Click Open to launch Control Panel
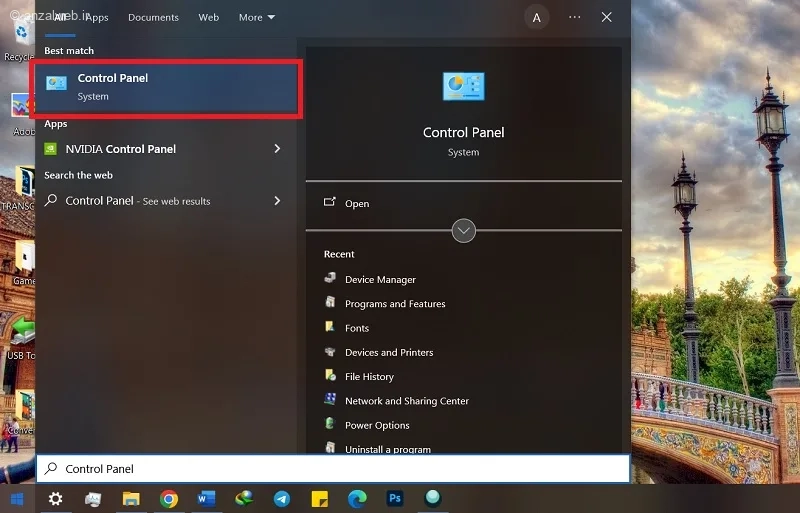Viewport: 800px width, 513px height. coord(357,204)
